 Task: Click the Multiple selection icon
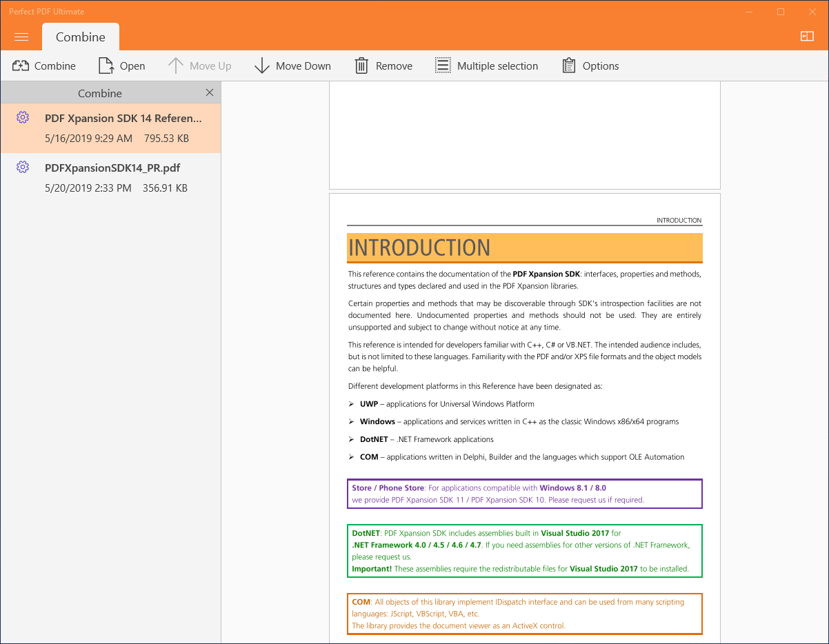(443, 66)
